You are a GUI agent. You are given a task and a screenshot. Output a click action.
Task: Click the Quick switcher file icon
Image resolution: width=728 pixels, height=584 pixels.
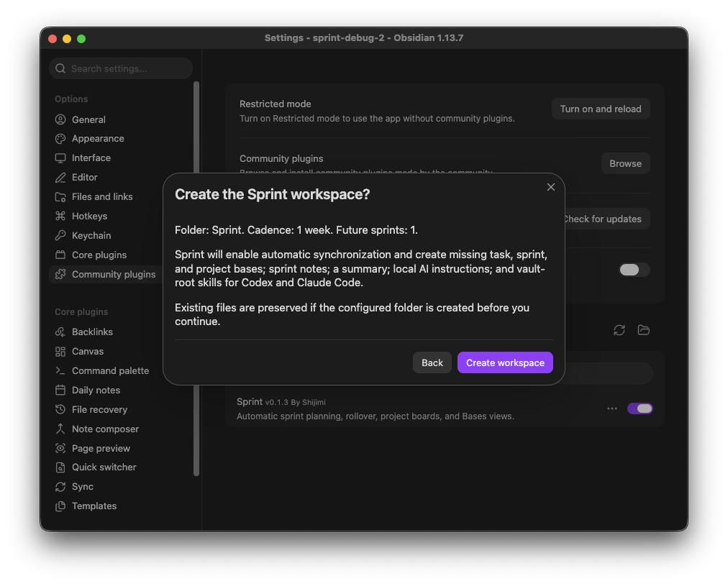(60, 467)
